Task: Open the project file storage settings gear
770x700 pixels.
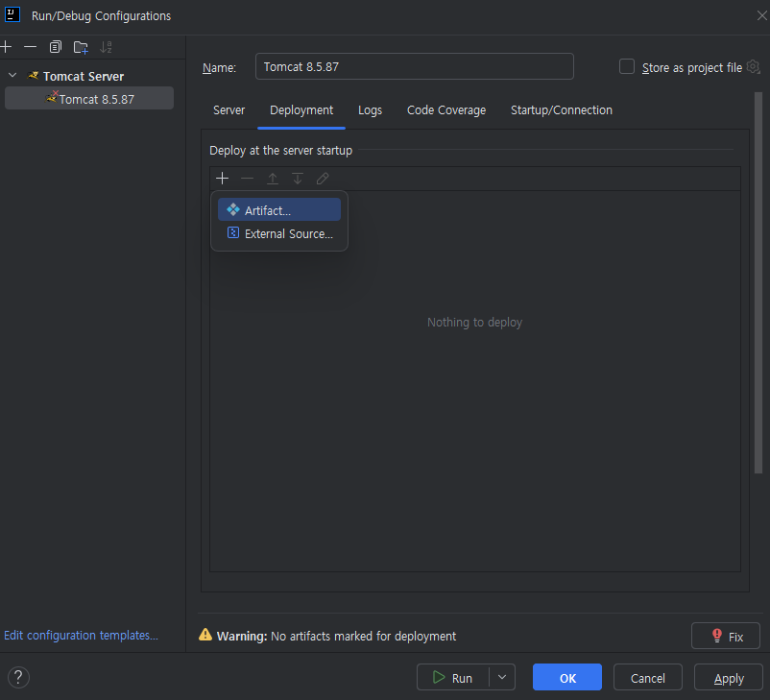Action: [754, 67]
